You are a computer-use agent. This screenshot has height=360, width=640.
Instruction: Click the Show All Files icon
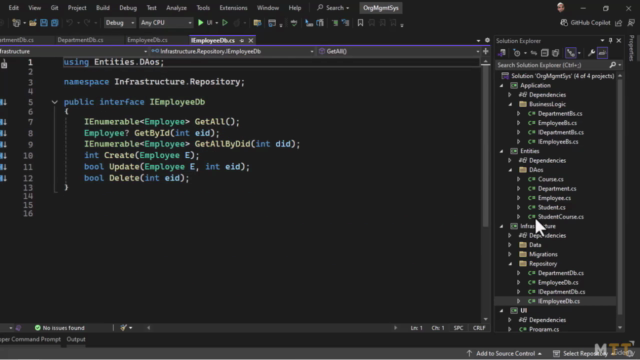point(556,53)
